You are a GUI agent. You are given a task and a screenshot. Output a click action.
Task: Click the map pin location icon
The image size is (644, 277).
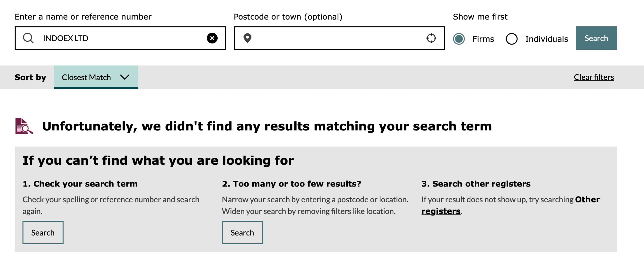247,38
